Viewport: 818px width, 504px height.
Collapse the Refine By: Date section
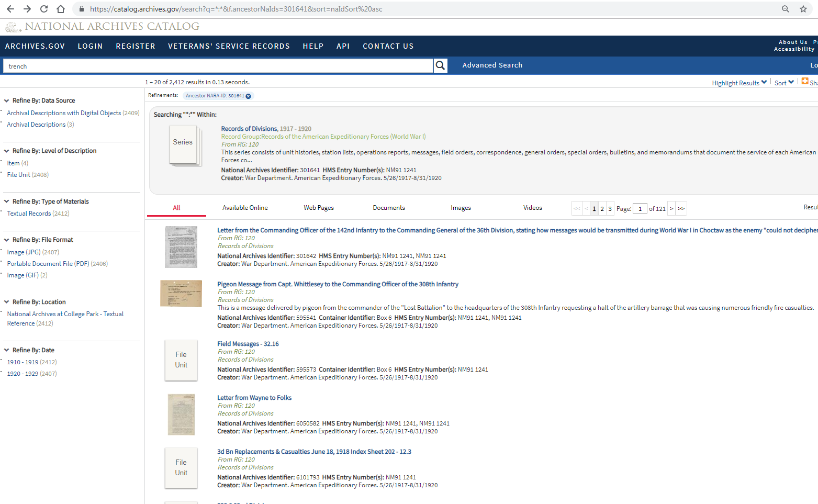tap(7, 350)
